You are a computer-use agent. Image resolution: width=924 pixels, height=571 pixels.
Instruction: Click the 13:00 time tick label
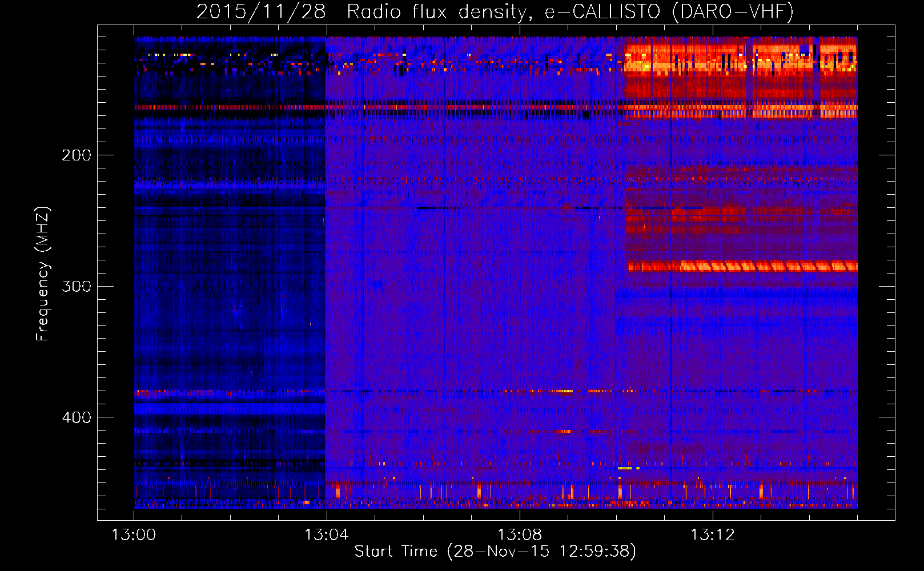coord(134,535)
